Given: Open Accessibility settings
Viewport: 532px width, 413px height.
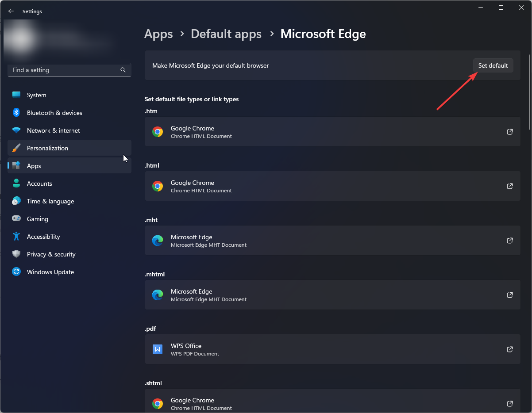Looking at the screenshot, I should (69, 237).
